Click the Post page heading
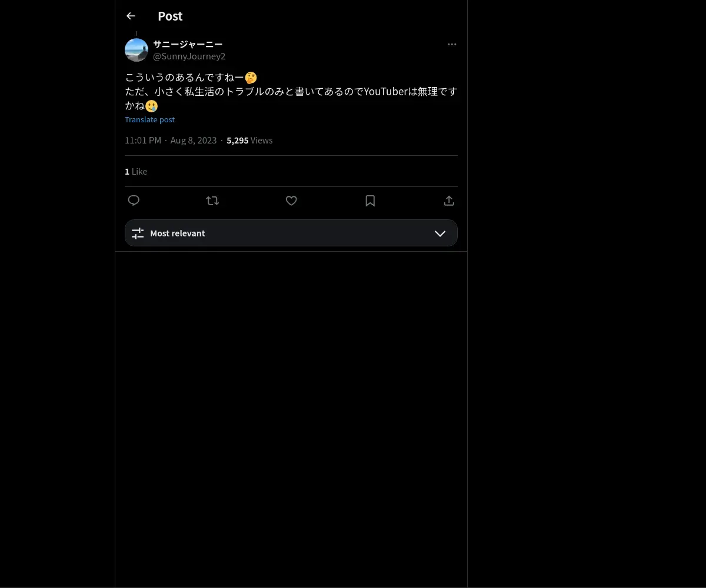 tap(170, 16)
